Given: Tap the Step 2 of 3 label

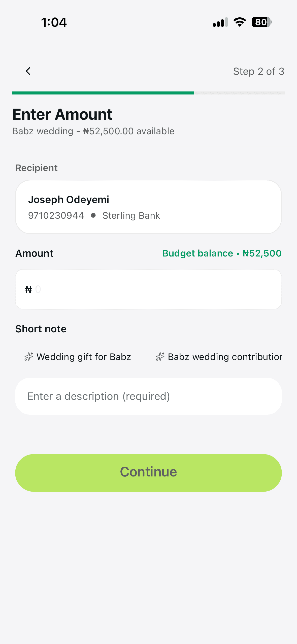Looking at the screenshot, I should (258, 72).
